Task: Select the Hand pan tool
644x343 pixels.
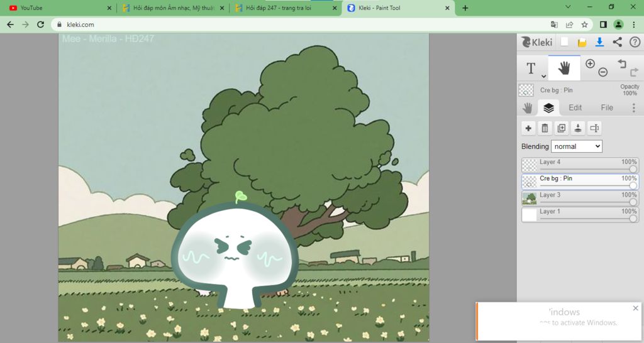Action: 564,68
